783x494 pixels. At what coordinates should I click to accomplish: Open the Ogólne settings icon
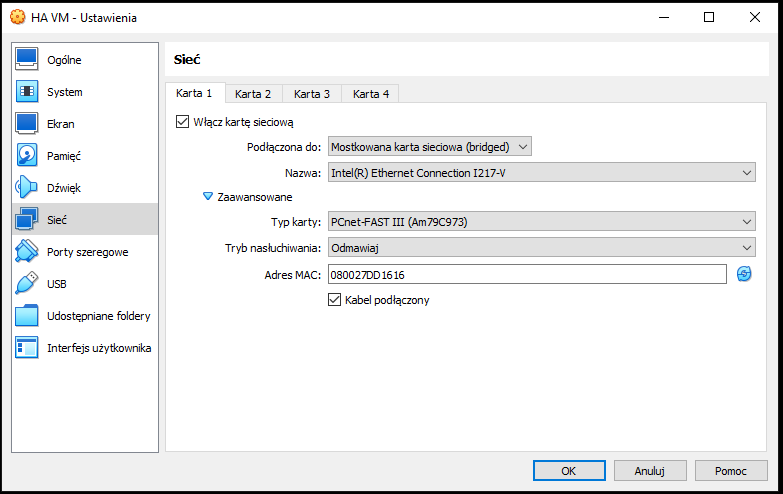[x=26, y=59]
